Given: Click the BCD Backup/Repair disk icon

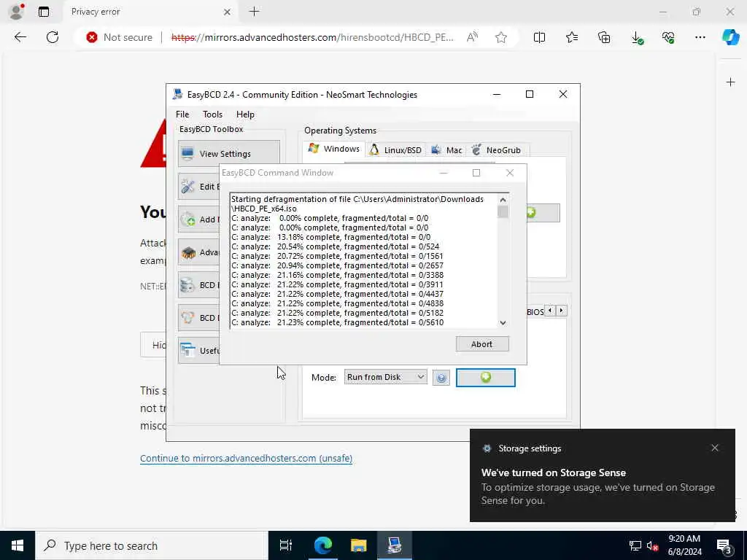Looking at the screenshot, I should coord(188,285).
